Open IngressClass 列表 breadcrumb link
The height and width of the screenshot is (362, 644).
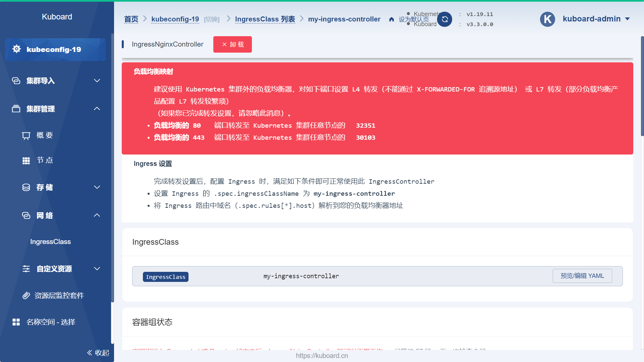[265, 19]
